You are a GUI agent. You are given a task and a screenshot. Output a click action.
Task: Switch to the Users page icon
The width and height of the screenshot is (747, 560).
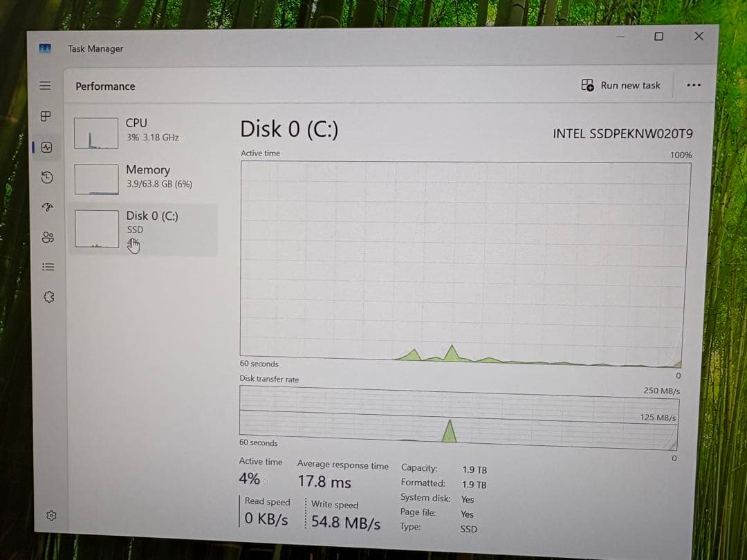tap(47, 237)
